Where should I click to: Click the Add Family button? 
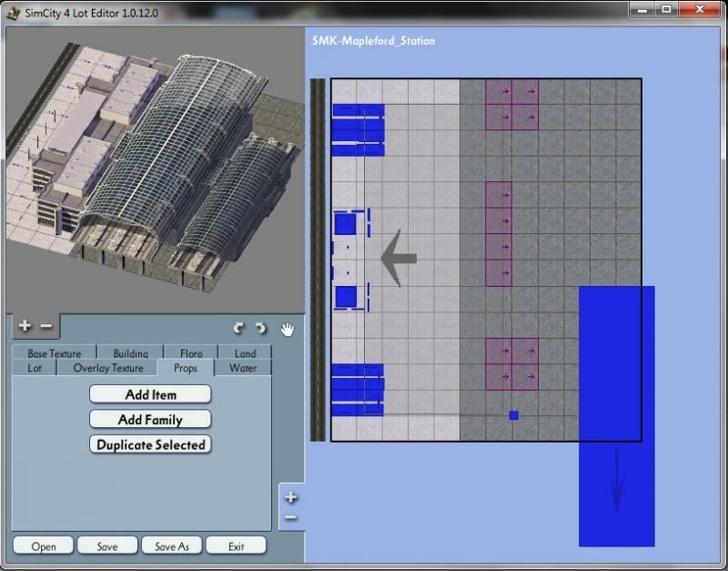point(150,420)
